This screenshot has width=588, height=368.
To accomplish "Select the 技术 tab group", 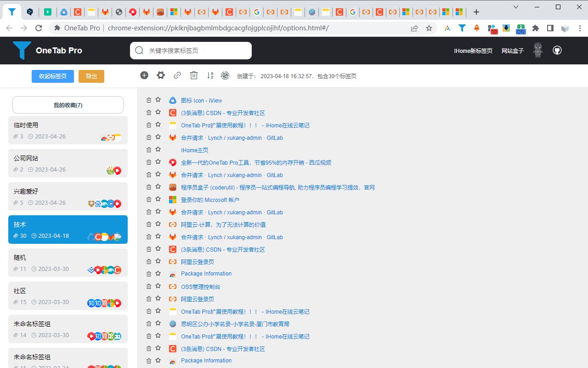I will click(x=68, y=230).
